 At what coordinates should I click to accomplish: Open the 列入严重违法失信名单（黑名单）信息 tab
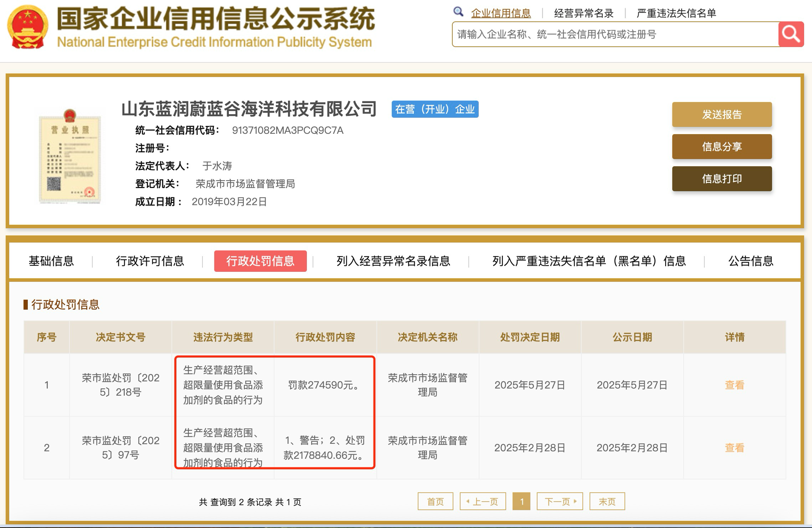(589, 261)
